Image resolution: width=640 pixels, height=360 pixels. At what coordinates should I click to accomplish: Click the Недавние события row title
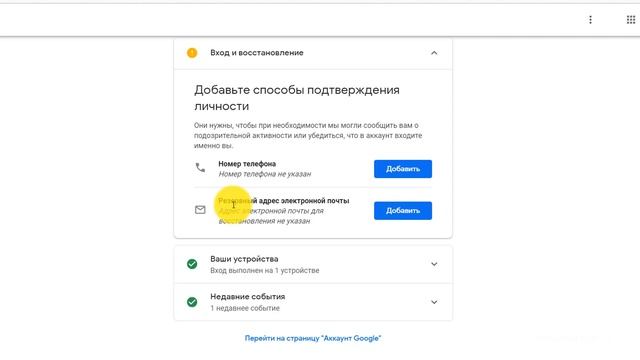[247, 296]
